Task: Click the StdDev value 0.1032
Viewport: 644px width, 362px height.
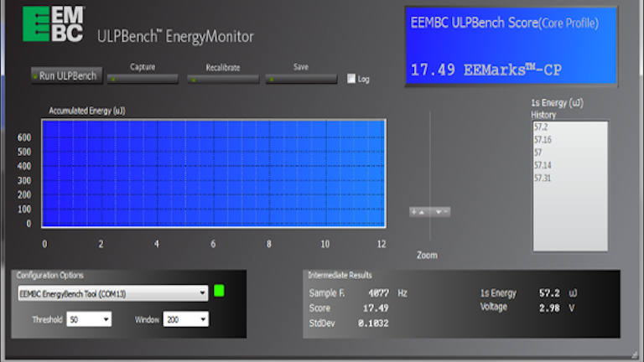Action: click(x=373, y=323)
